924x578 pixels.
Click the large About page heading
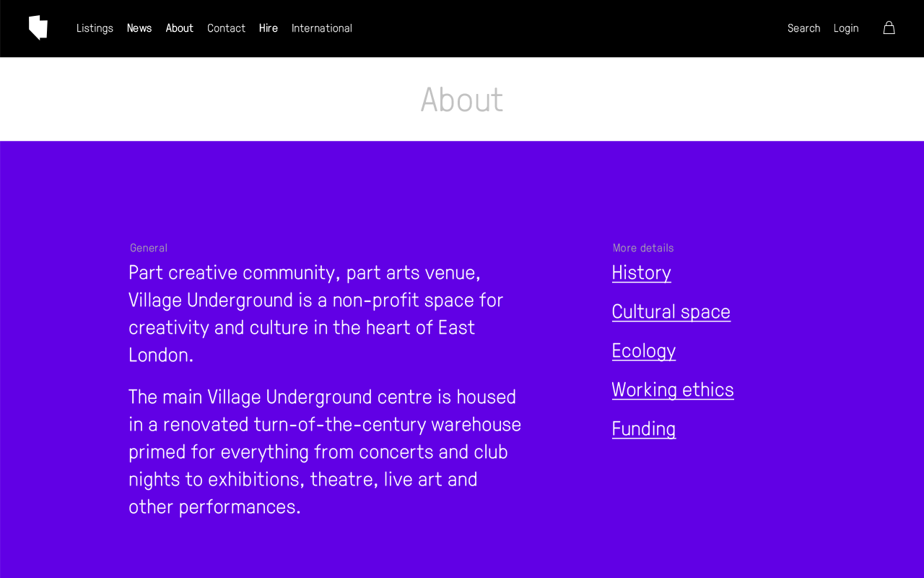[x=462, y=100]
